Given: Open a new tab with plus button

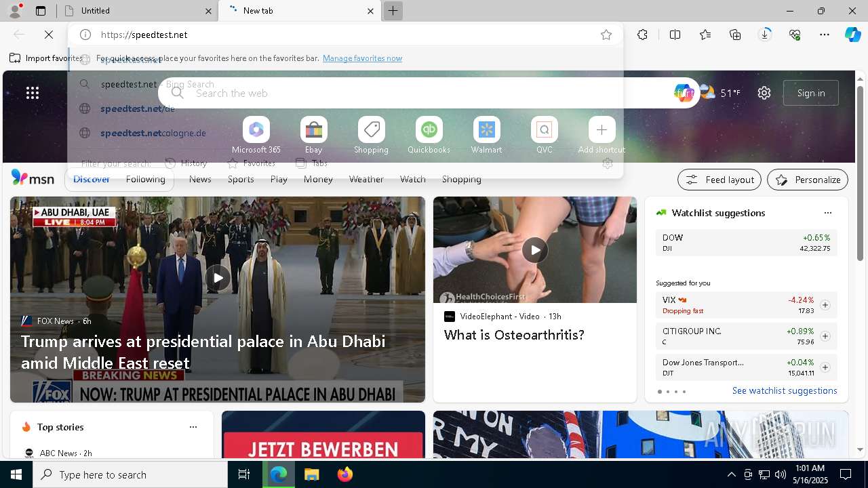Looking at the screenshot, I should [393, 11].
